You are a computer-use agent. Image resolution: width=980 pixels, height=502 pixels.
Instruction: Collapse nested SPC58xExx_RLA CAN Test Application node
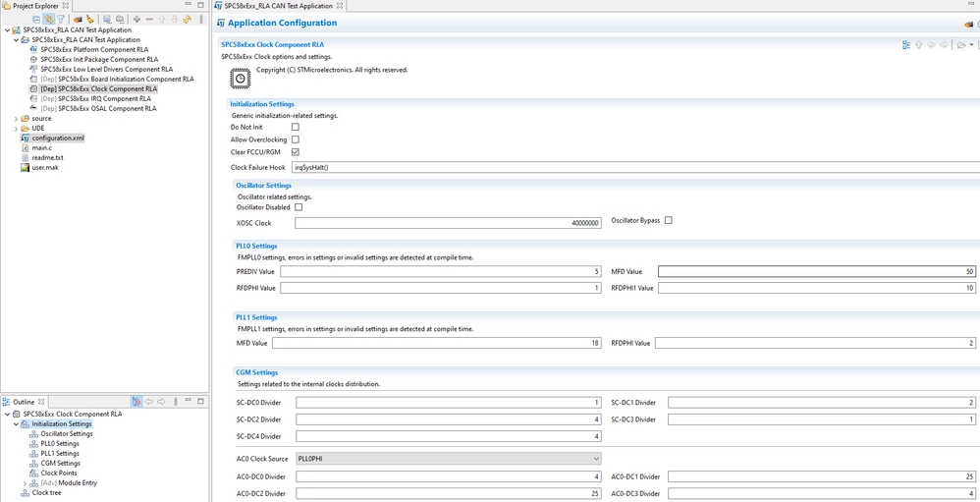(x=16, y=39)
